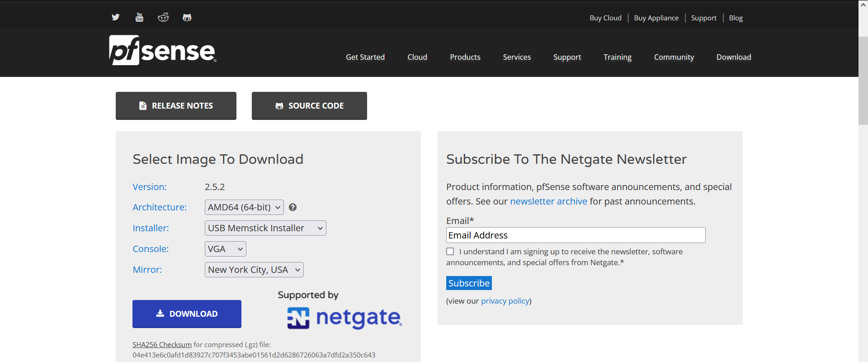Open the newsletter archive link

click(x=548, y=201)
